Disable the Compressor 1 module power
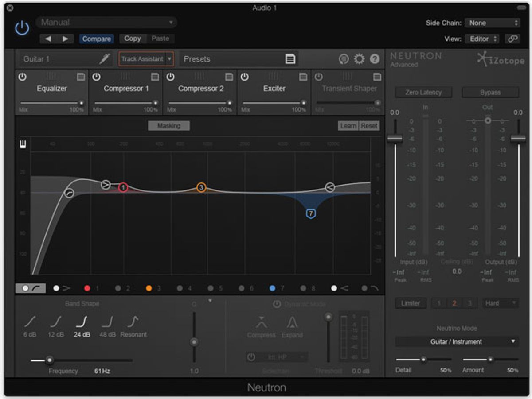 [x=96, y=77]
